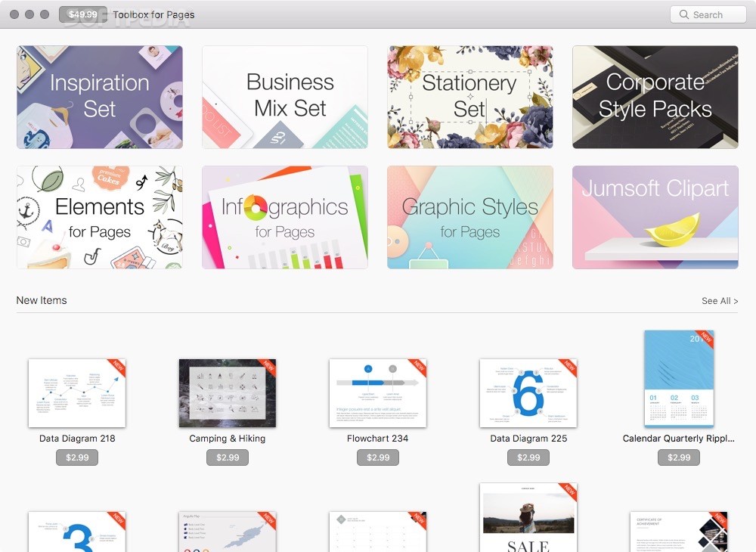Viewport: 756px width, 552px height.
Task: Open the Corporate Style Packs category
Action: click(655, 96)
